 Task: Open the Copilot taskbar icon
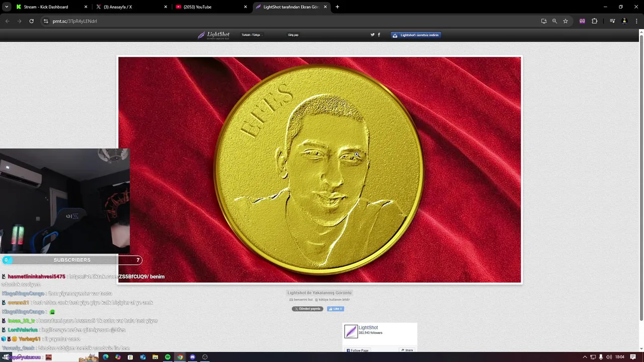(x=118, y=357)
